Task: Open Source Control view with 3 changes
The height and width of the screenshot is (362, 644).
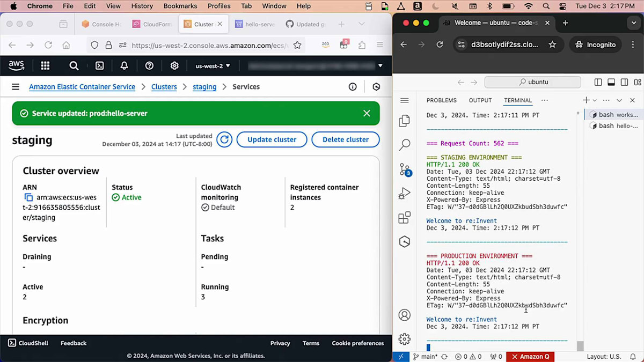Action: pos(405,169)
